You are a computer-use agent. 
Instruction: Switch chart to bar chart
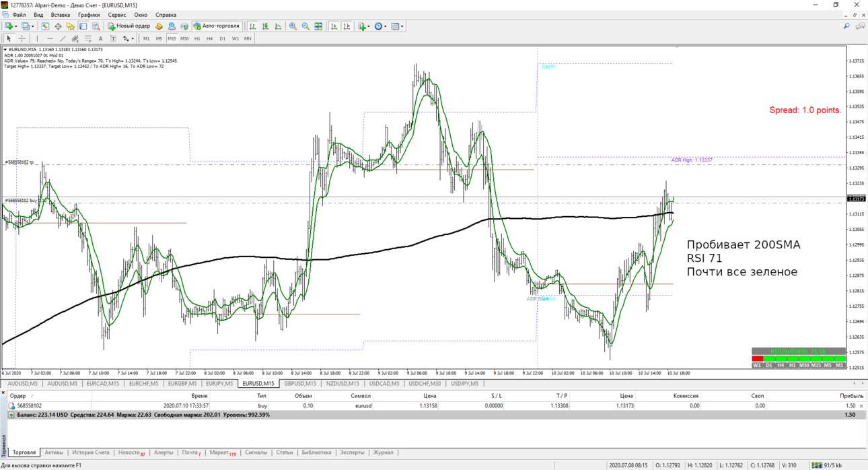click(x=252, y=26)
